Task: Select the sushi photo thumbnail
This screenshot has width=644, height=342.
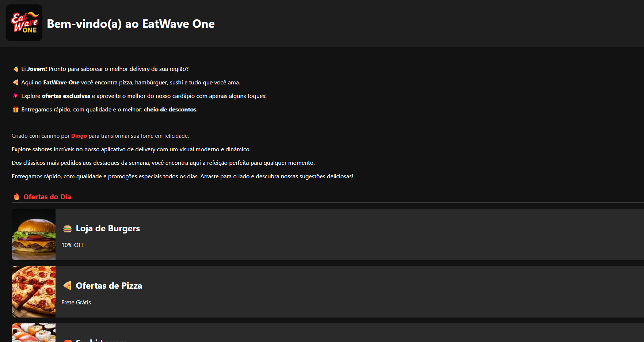Action: coord(34,333)
